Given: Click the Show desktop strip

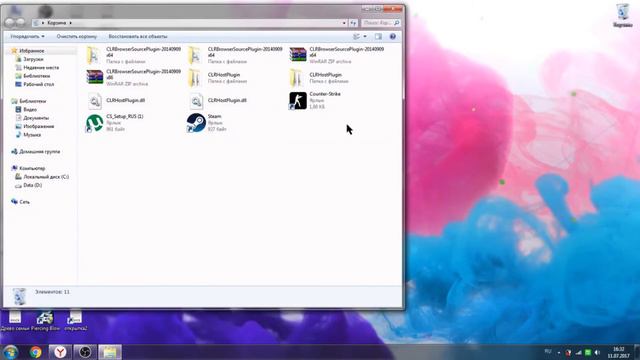Looking at the screenshot, I should tap(637, 352).
